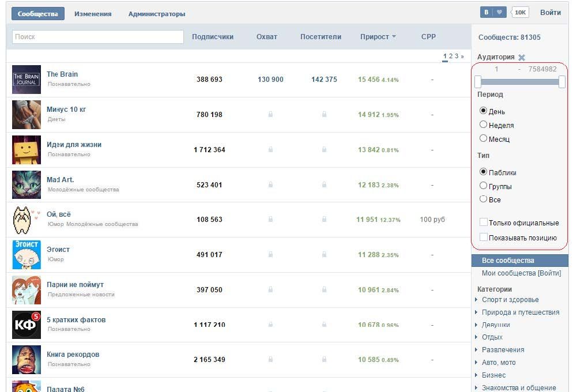Open the Книга рекордов community link
Screen dimensions: 573x392
tap(73, 355)
